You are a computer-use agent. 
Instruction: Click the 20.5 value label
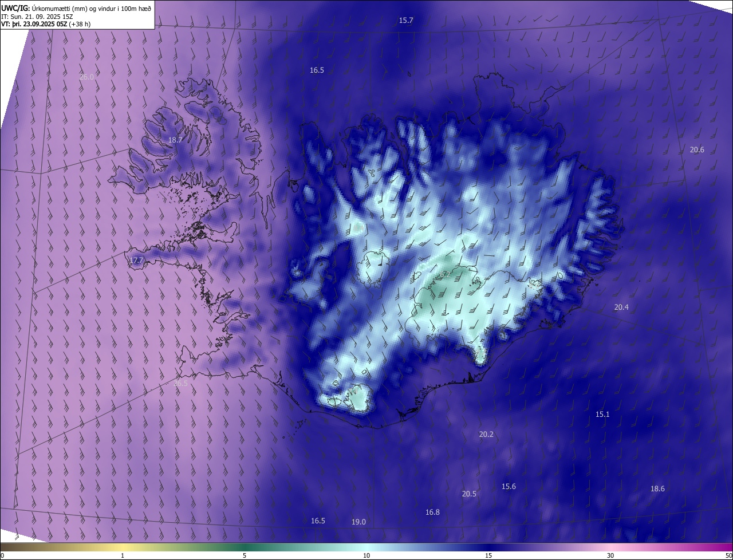point(469,494)
